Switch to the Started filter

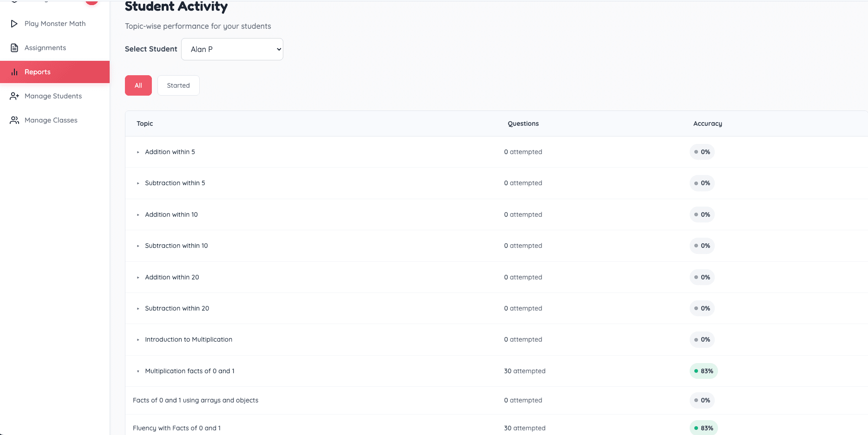coord(178,85)
